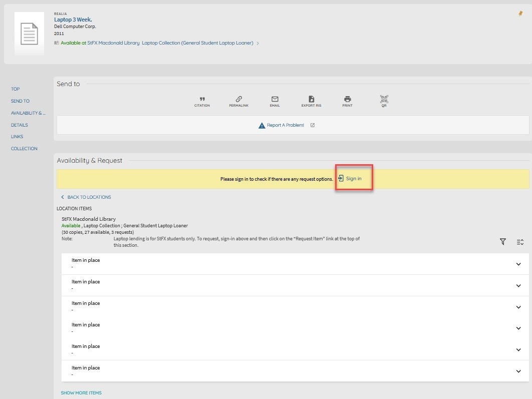Open the filter items funnel icon
Screen dimensions: 532x399
coord(503,242)
